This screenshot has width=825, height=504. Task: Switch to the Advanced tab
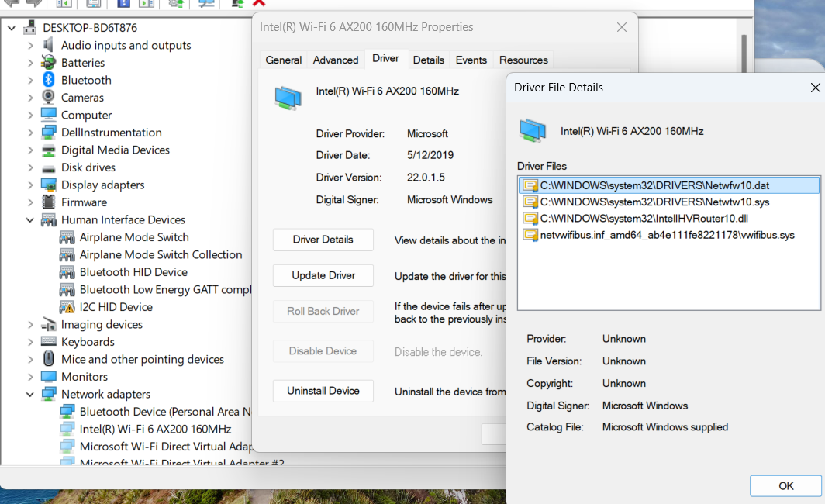point(336,60)
